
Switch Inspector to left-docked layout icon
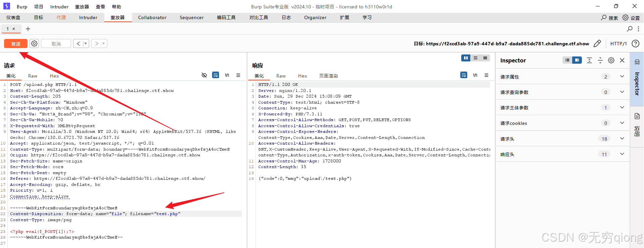pyautogui.click(x=567, y=60)
